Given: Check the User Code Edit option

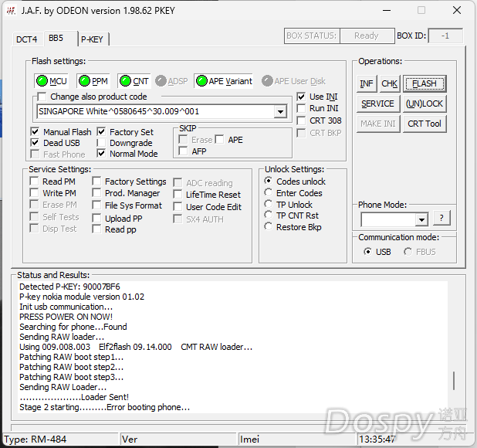Looking at the screenshot, I should click(x=178, y=207).
